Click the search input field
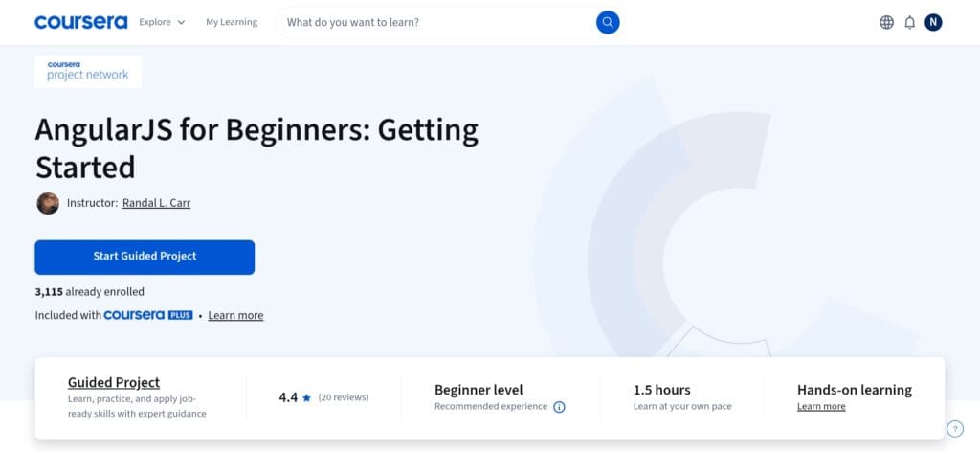The image size is (980, 452). (435, 22)
